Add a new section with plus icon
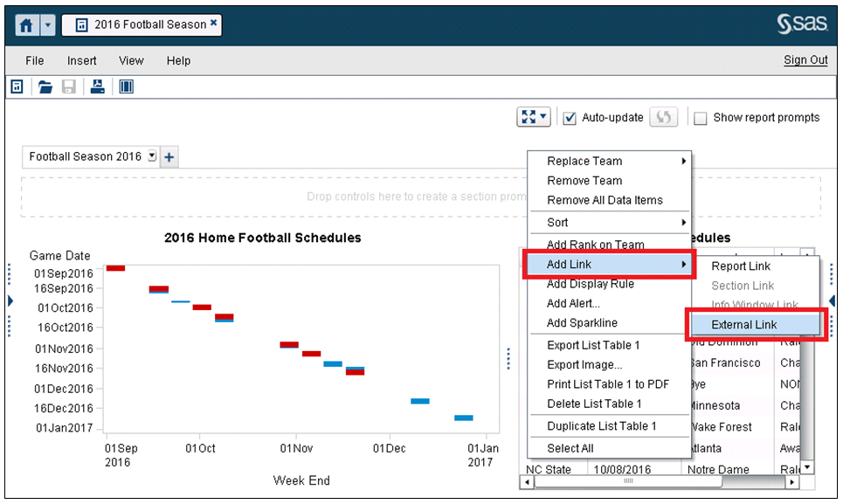Viewport: 843px width, 504px height. [x=169, y=157]
